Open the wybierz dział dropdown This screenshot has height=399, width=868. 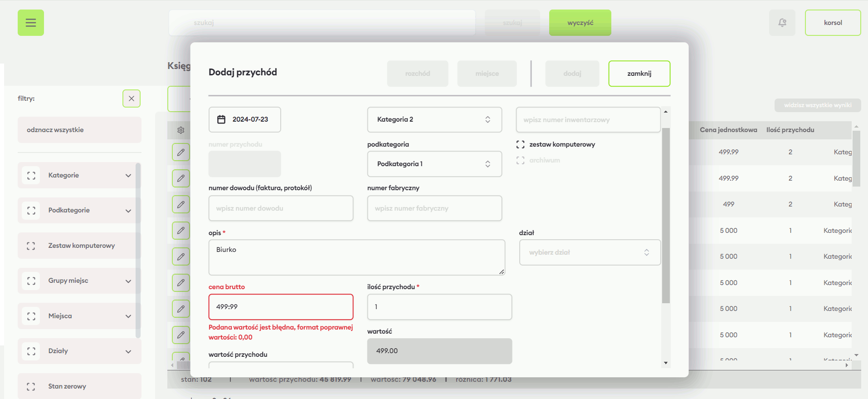tap(589, 252)
